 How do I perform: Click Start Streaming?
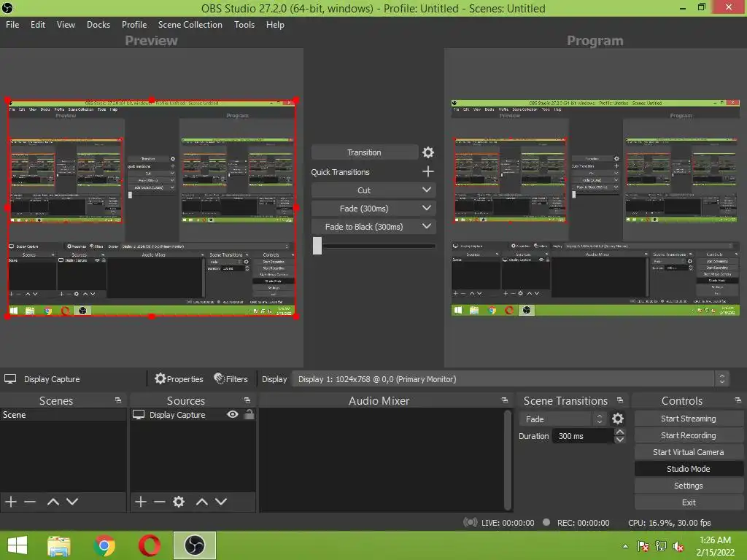click(689, 419)
